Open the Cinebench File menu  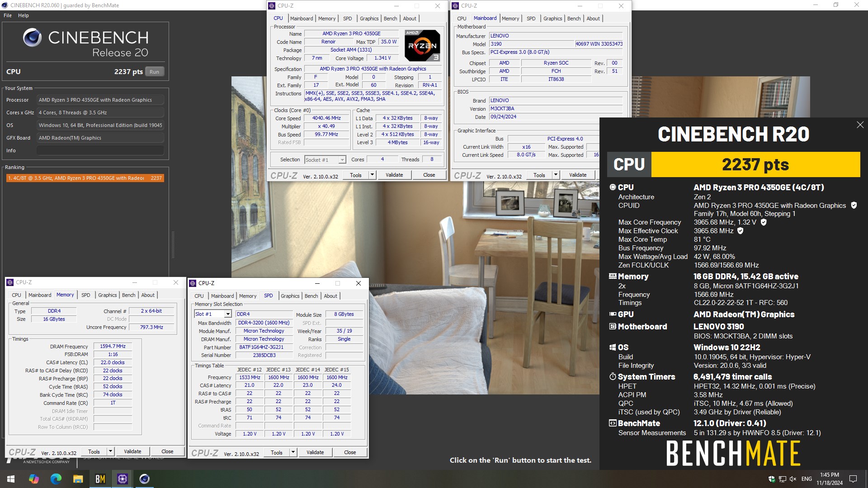[x=8, y=15]
